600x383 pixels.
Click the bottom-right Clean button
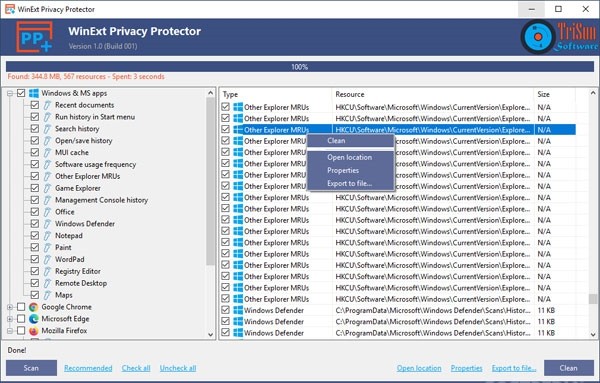coord(569,368)
